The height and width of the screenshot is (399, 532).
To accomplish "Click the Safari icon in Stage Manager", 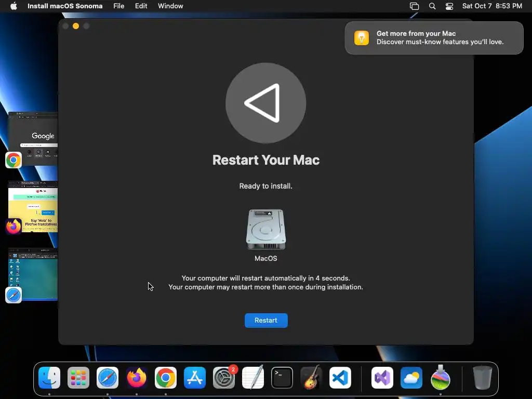I will coord(14,295).
